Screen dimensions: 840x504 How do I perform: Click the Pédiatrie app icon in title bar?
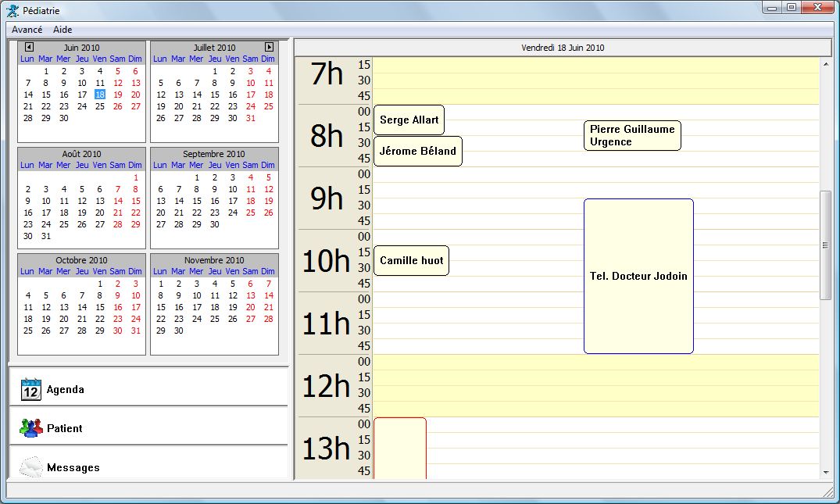[13, 11]
